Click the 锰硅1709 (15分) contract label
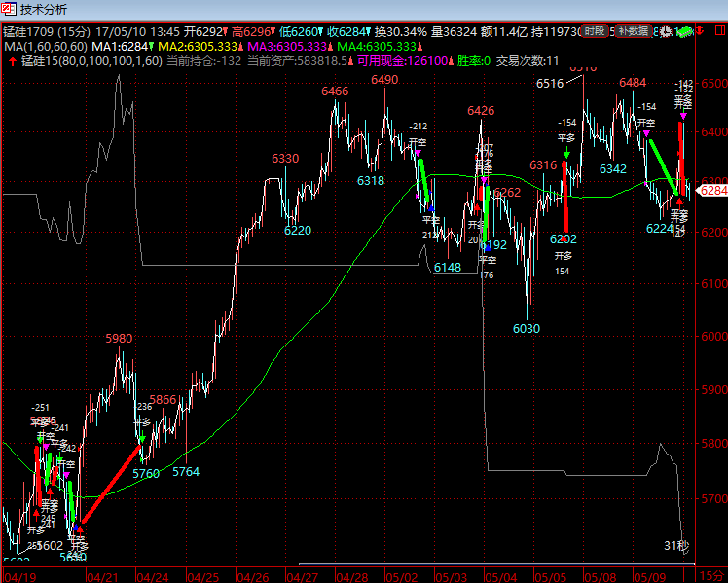 (47, 32)
